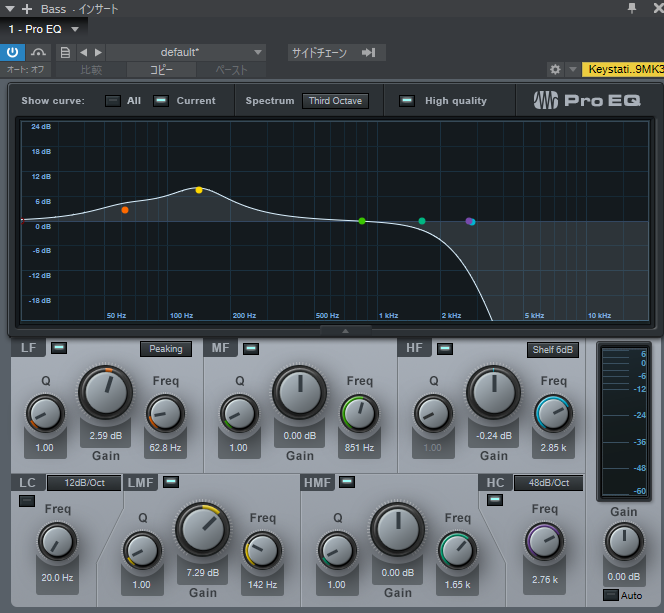Screen dimensions: 664x613
Task: Open LF Peaking filter type dropdown
Action: pos(166,349)
